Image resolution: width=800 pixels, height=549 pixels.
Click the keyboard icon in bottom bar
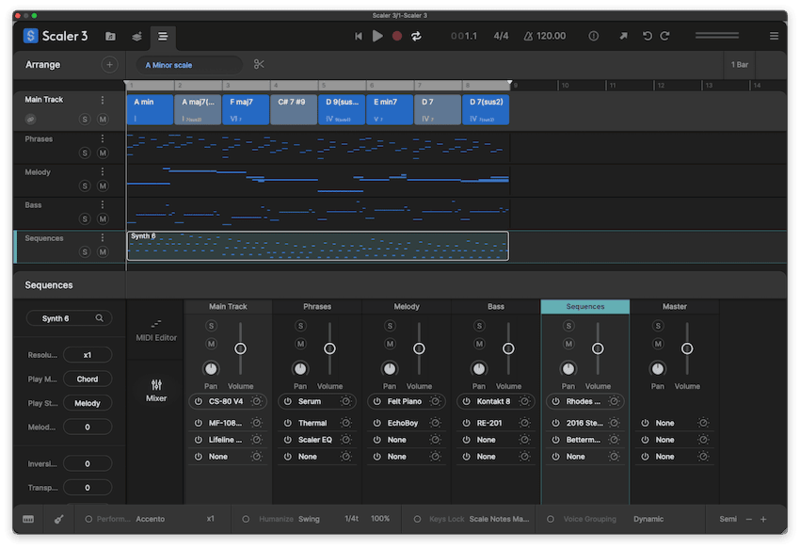(29, 519)
